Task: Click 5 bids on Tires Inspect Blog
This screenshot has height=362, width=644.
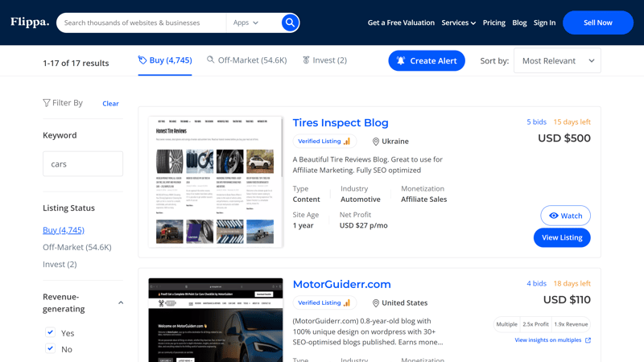Action: (x=536, y=122)
